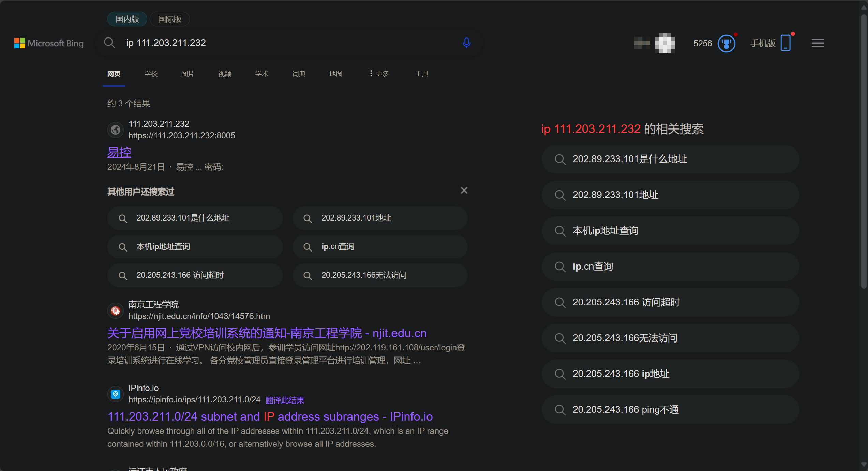Dismiss the 其他用户还搜索过 panel
The height and width of the screenshot is (471, 868).
click(x=464, y=190)
